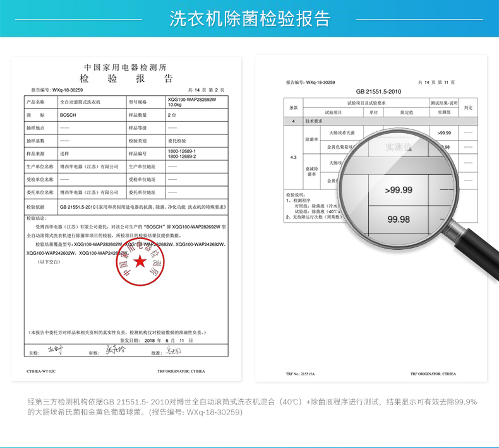Select the 技术要求 row
The image size is (499, 448).
(x=381, y=121)
